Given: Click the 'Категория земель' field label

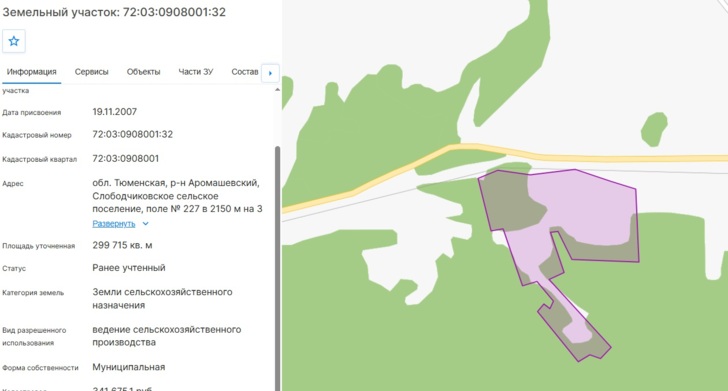Looking at the screenshot, I should click(33, 293).
